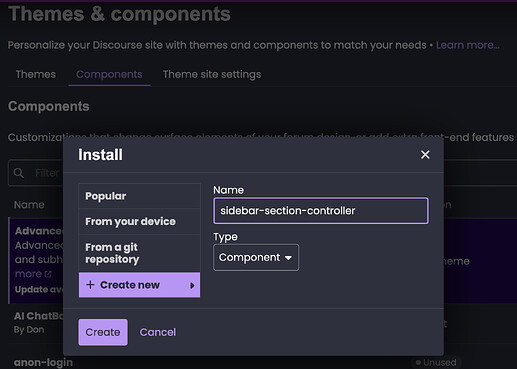This screenshot has width=517, height=369.
Task: Click the plus icon beside Create new
Action: click(x=90, y=285)
